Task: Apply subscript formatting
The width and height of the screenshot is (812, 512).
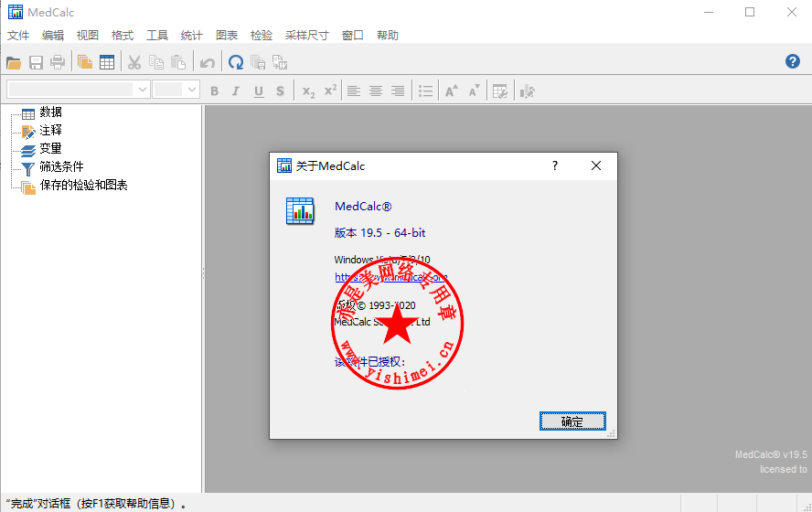Action: [x=308, y=91]
